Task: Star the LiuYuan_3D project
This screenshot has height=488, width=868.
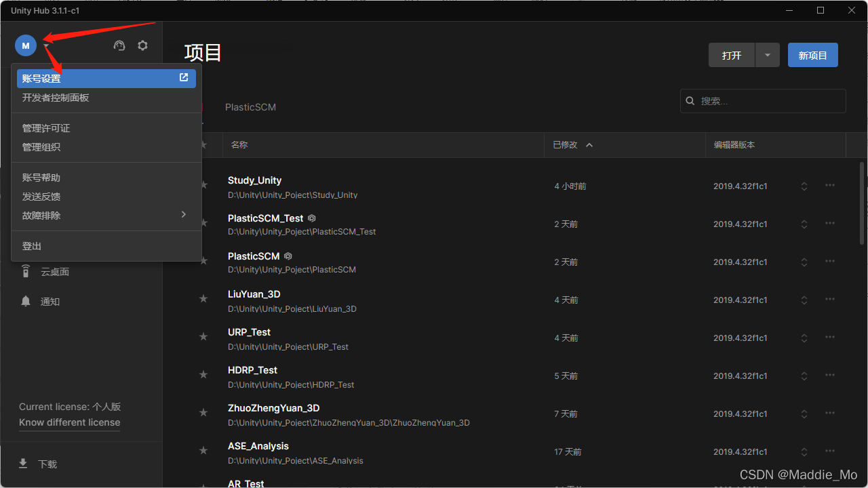Action: [x=203, y=298]
